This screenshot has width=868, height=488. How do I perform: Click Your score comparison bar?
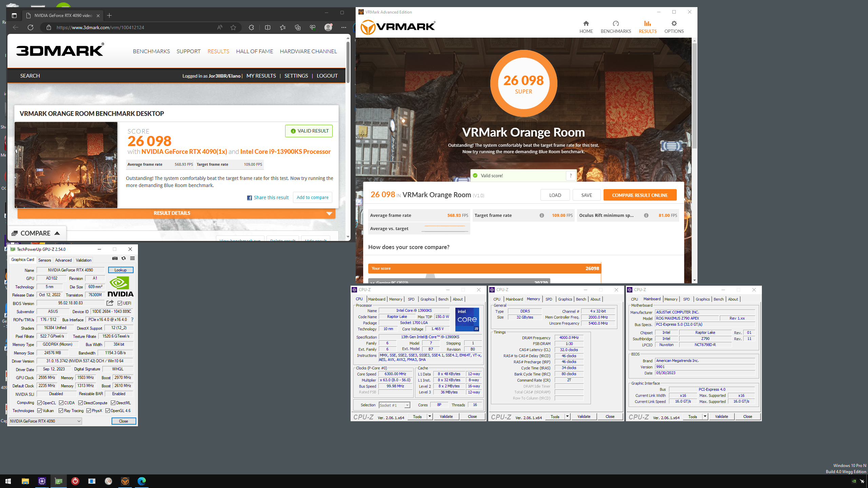tap(485, 268)
